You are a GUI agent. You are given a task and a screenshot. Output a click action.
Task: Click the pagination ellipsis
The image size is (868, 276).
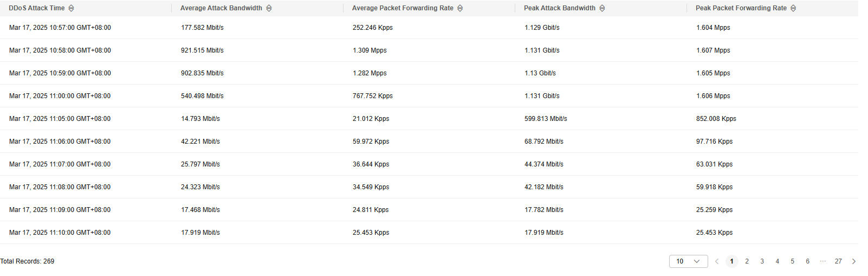click(x=823, y=261)
